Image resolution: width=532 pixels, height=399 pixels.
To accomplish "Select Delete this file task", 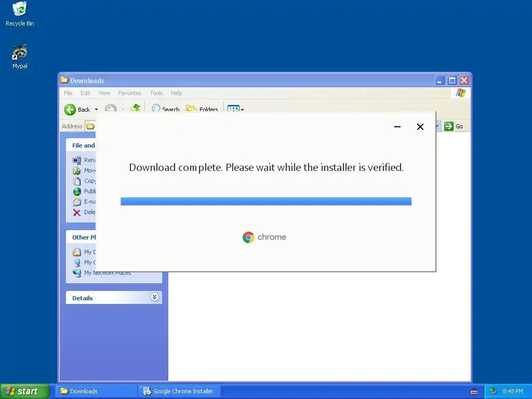I will click(84, 212).
